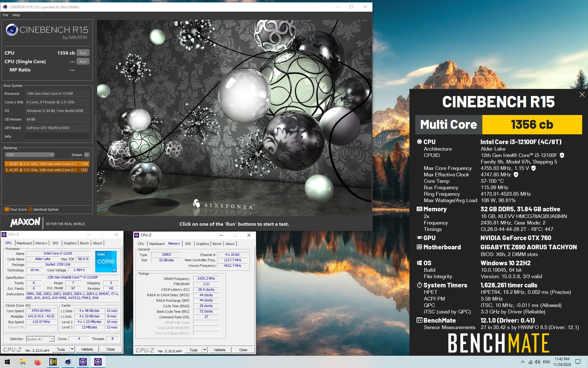
Task: Click the Your Score orange legend swatch
Action: (7, 209)
